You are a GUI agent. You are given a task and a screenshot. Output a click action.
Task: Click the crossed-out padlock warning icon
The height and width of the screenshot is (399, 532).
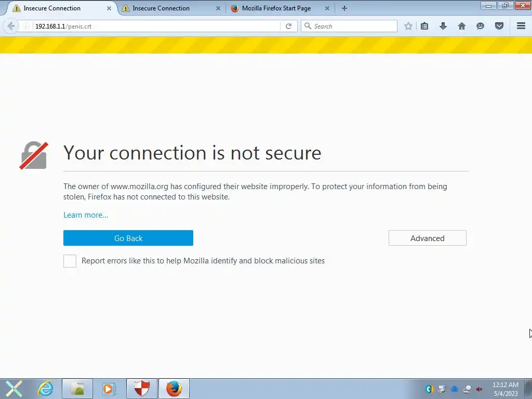pyautogui.click(x=34, y=155)
